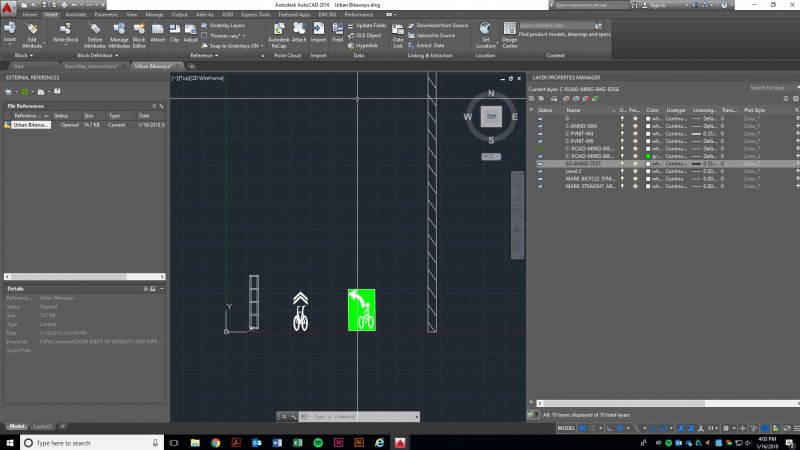Open the Base Map_Intersections drawing tab
This screenshot has width=800, height=450.
point(90,66)
